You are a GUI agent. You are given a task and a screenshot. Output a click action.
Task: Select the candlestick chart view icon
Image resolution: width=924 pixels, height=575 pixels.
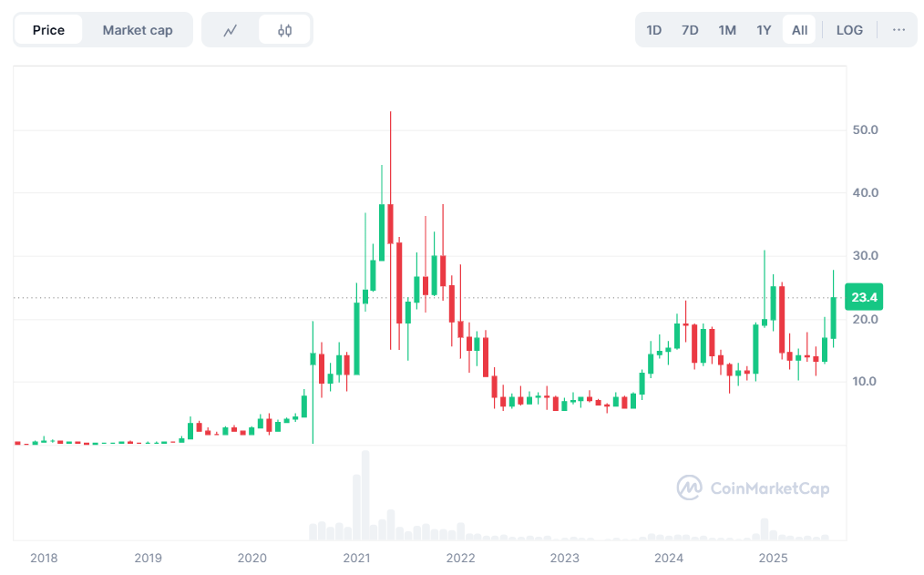coord(284,29)
